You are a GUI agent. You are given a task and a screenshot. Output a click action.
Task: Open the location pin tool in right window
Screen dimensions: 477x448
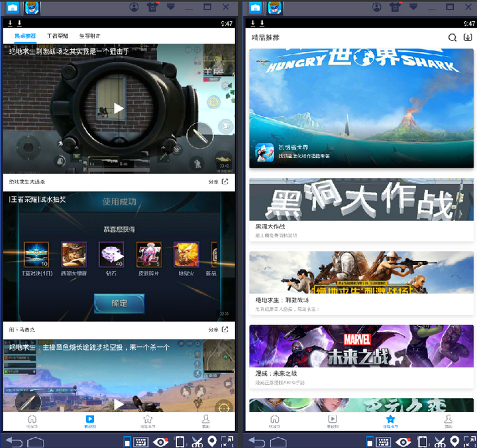pyautogui.click(x=455, y=441)
